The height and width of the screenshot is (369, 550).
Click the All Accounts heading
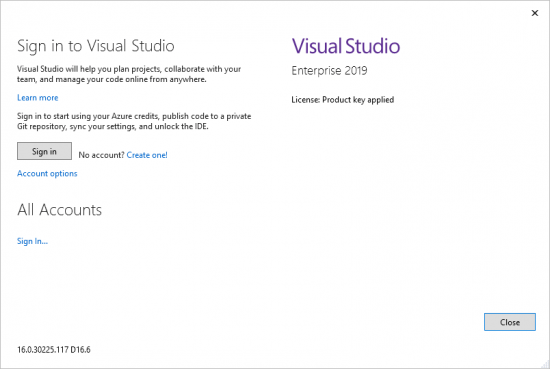point(60,210)
